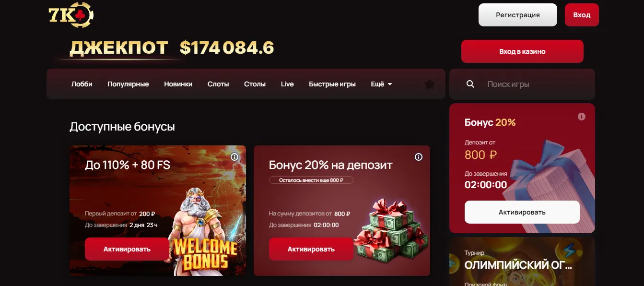Click Вход в казино button
Image resolution: width=644 pixels, height=286 pixels.
pyautogui.click(x=522, y=51)
